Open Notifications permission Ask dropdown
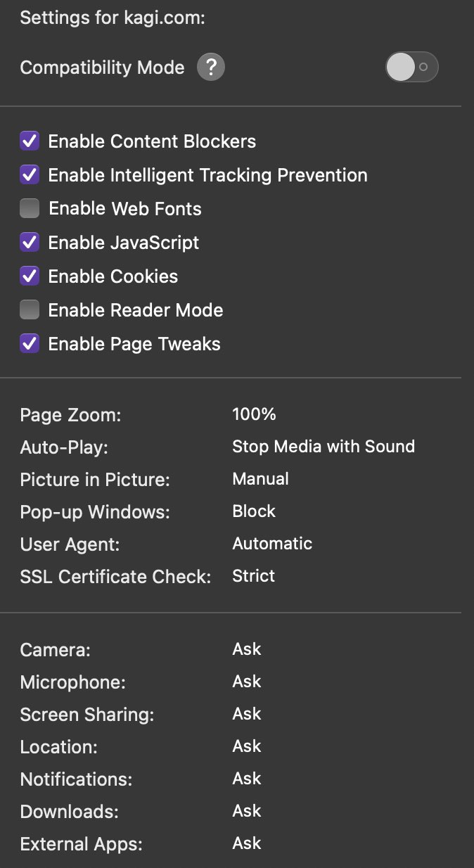The image size is (474, 868). (247, 779)
